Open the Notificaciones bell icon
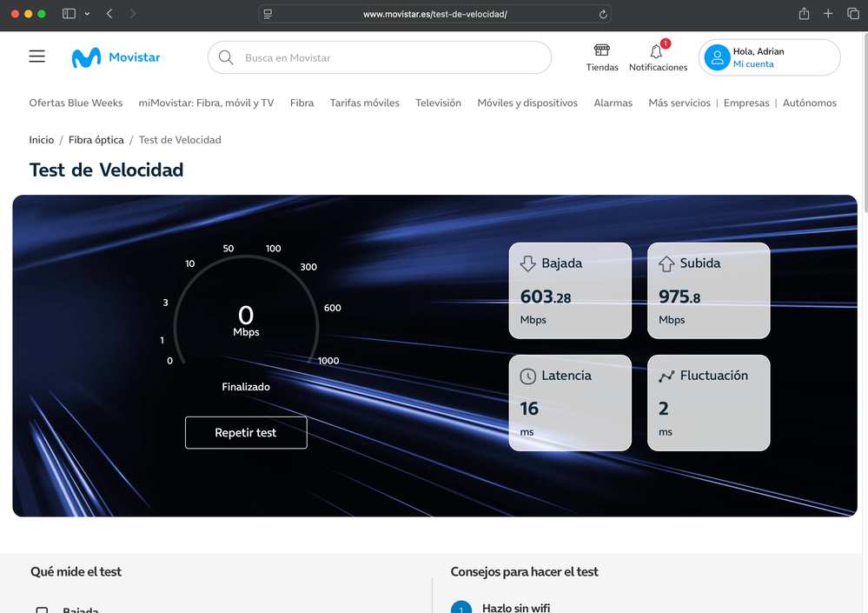Viewport: 868px width, 613px height. tap(657, 51)
